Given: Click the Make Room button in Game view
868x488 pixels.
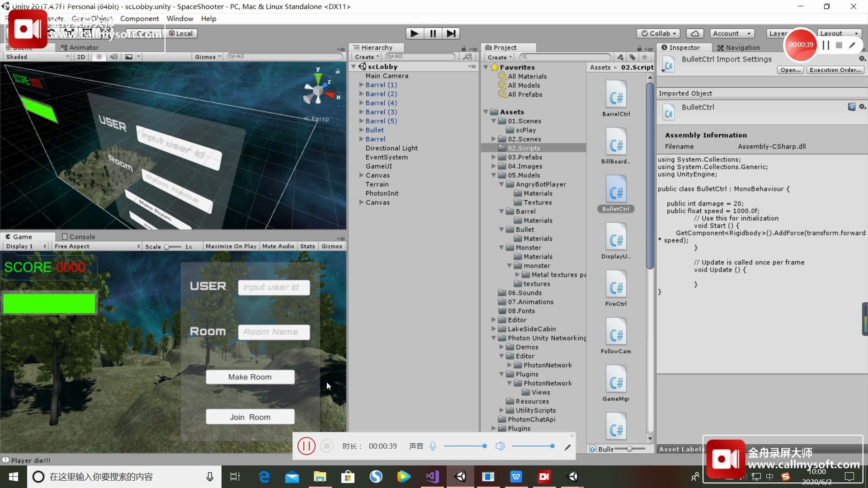Looking at the screenshot, I should (250, 376).
